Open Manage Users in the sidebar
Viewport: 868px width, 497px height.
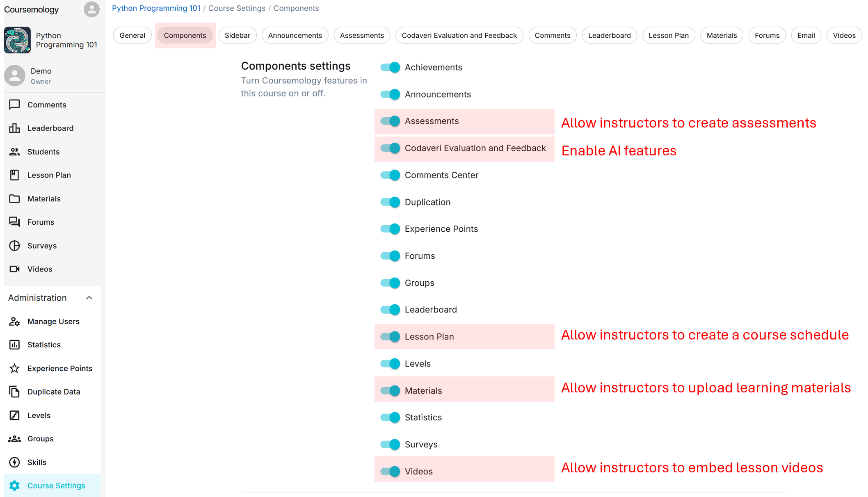click(x=52, y=321)
